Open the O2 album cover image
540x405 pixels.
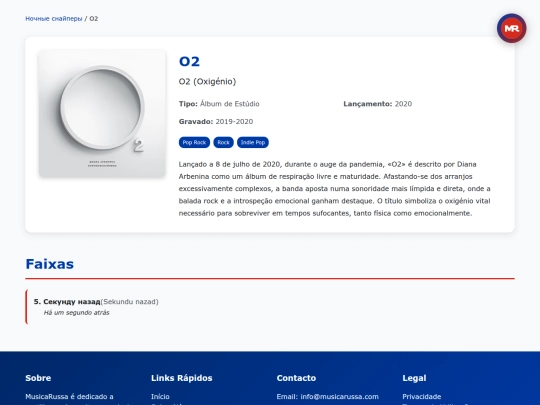[x=102, y=113]
